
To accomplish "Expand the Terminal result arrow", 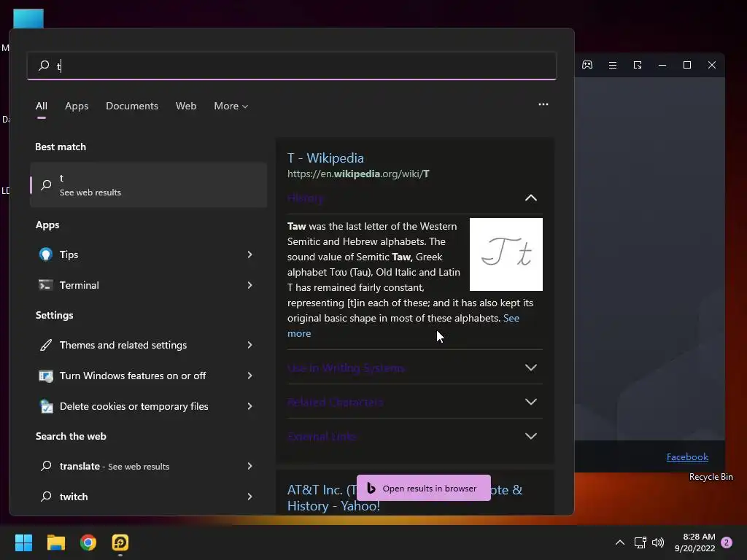I will tap(249, 285).
